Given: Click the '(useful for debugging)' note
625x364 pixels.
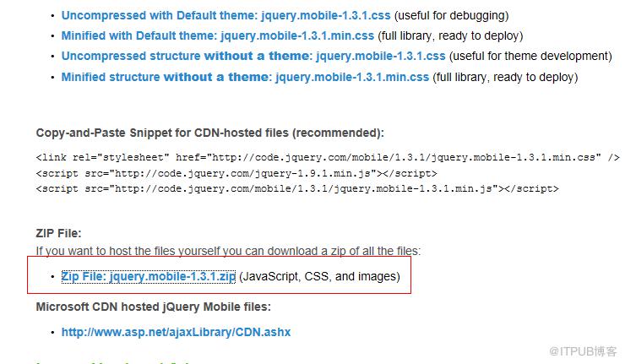Looking at the screenshot, I should coord(451,15).
